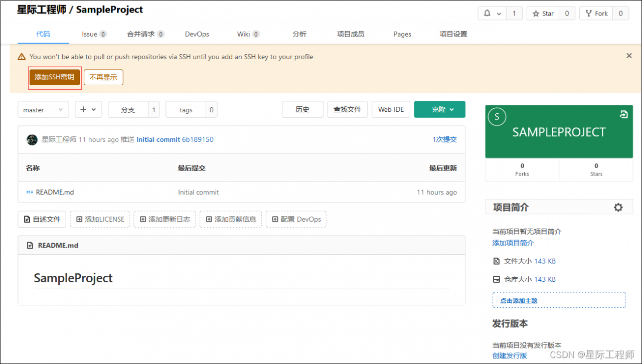Fork the repository
The width and height of the screenshot is (642, 364).
tap(596, 14)
